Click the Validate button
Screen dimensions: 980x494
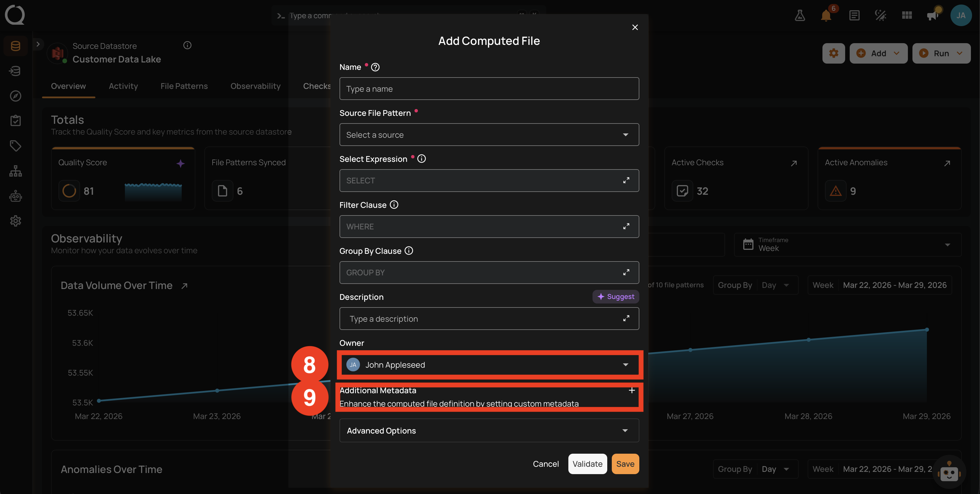click(587, 464)
